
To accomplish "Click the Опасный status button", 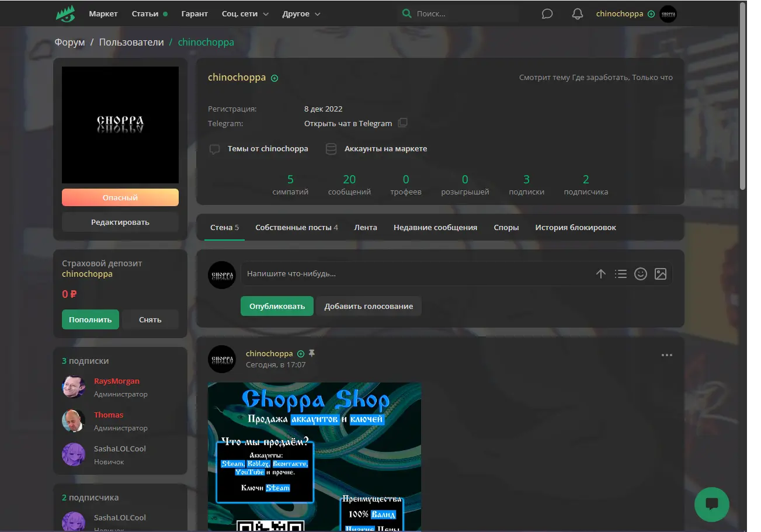I will 120,197.
